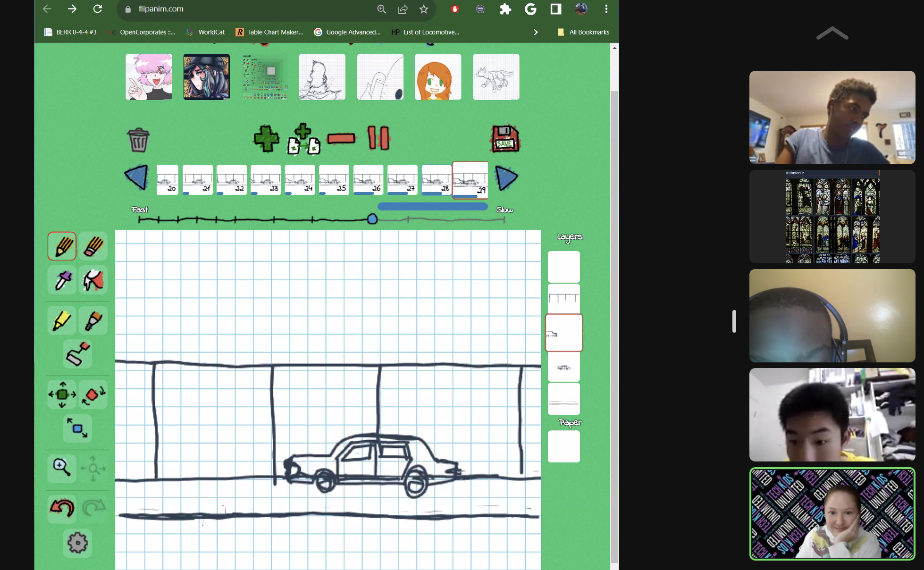This screenshot has width=924, height=570.
Task: Go to next frames with right arrow
Action: [x=506, y=178]
